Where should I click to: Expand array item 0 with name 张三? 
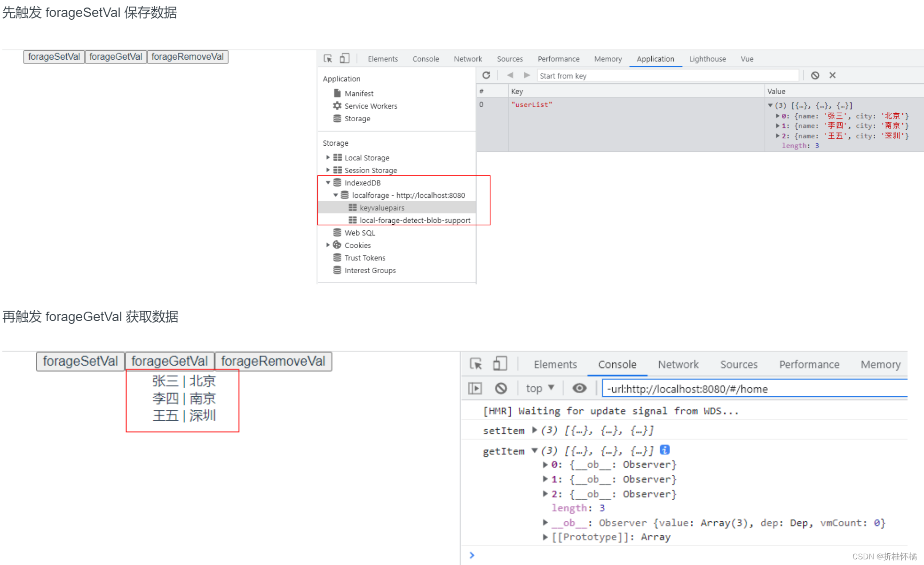[x=777, y=116]
